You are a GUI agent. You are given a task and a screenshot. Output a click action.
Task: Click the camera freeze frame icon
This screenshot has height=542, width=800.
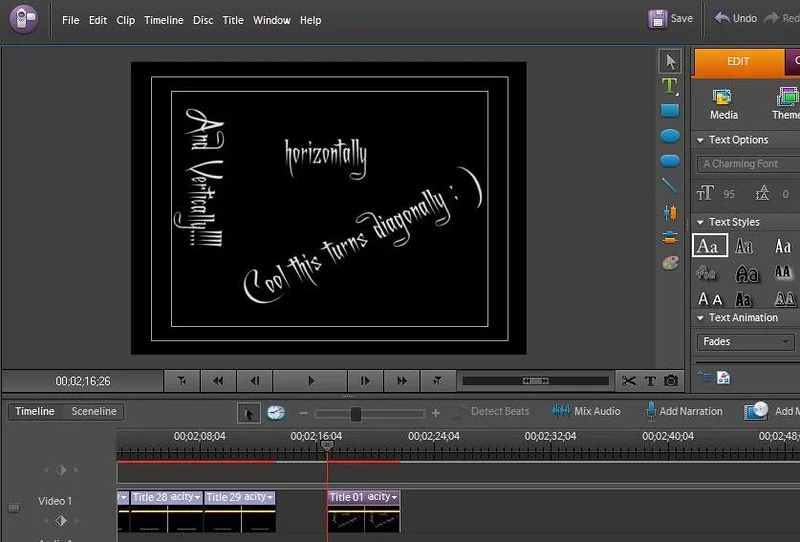tap(671, 381)
